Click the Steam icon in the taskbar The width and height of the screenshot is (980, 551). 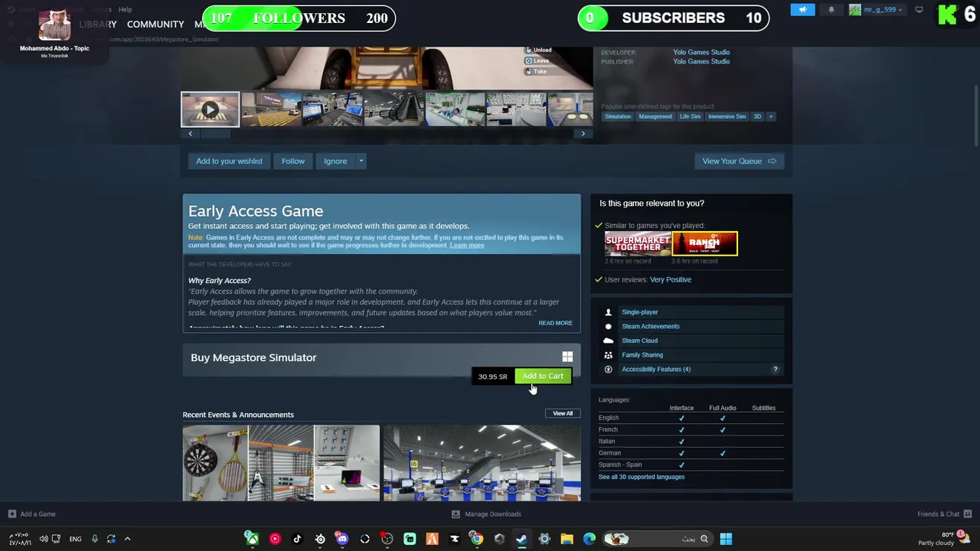521,539
